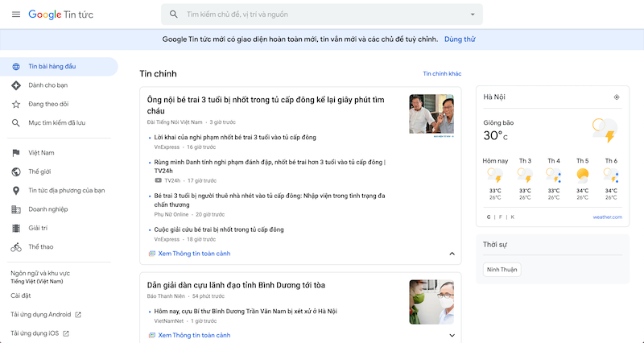Click the Google Tin tức logo
This screenshot has width=644, height=343.
pos(61,14)
